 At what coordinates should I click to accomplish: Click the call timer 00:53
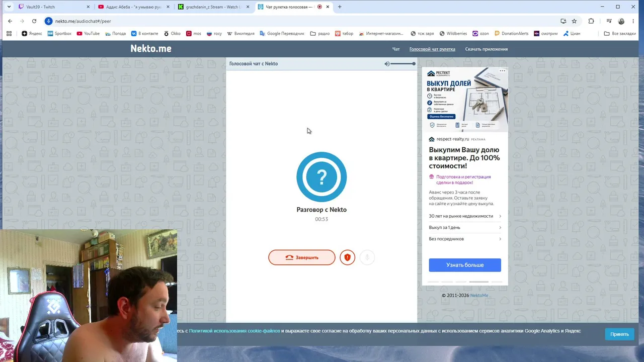click(x=321, y=219)
